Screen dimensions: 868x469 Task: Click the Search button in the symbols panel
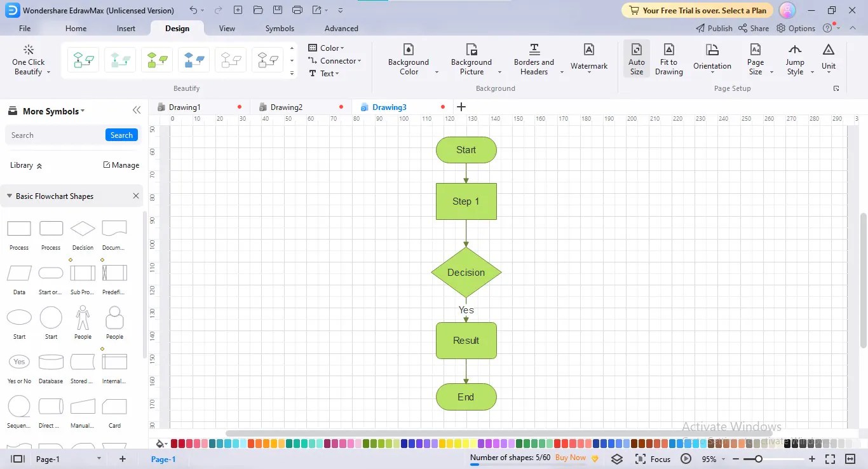121,135
